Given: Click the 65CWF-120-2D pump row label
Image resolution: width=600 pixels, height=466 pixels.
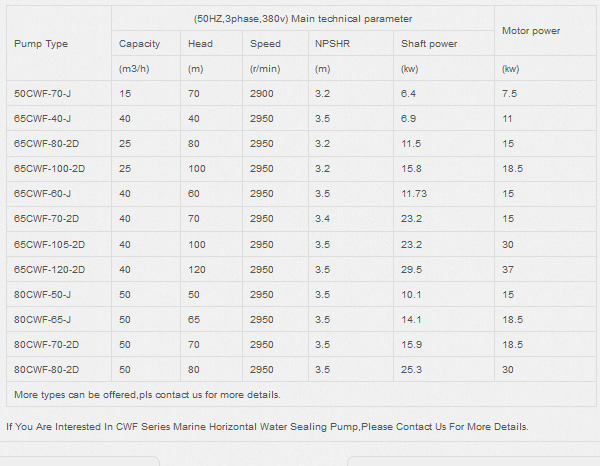Looking at the screenshot, I should (x=49, y=269).
